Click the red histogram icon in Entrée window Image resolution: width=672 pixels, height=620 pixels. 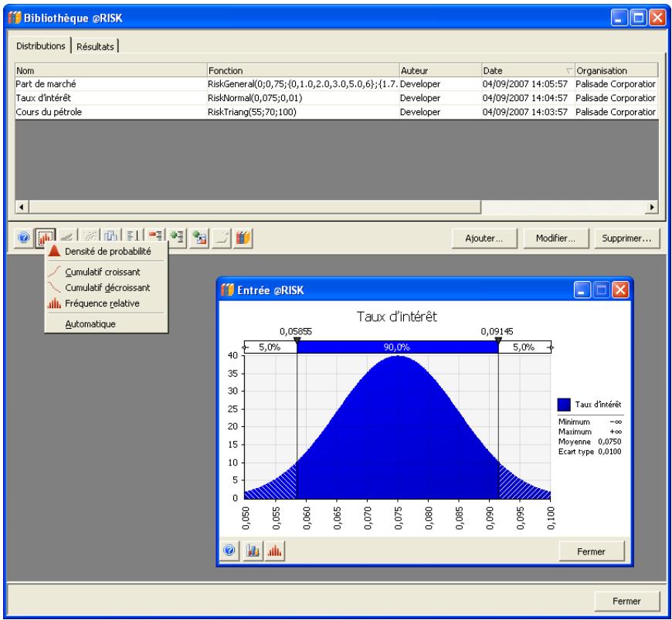coord(273,551)
